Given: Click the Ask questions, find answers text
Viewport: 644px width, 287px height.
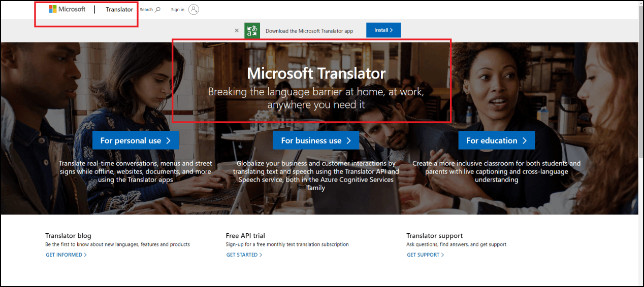Looking at the screenshot, I should [x=456, y=244].
